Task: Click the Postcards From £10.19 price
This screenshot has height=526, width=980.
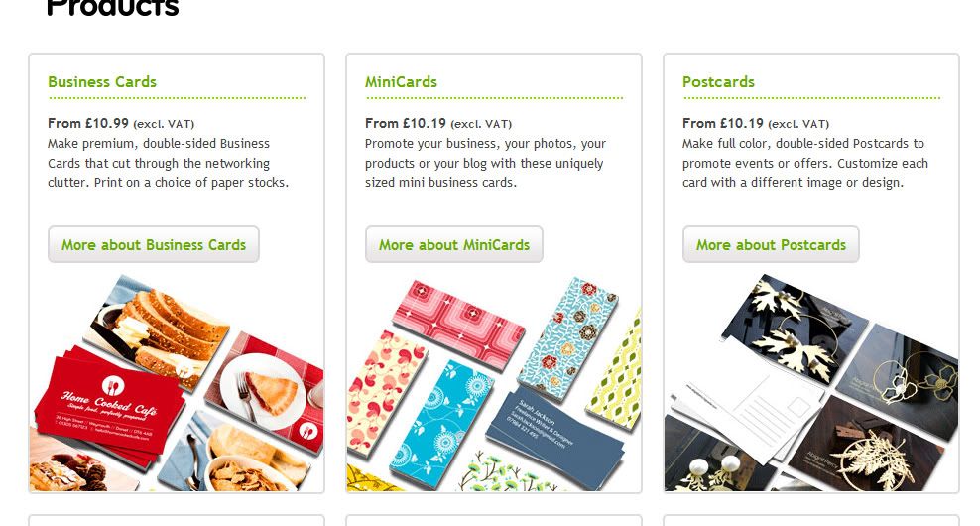Action: tap(723, 123)
